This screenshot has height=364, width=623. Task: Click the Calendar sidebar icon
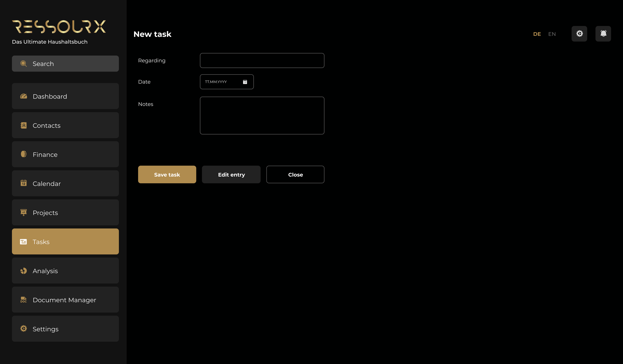pos(24,183)
